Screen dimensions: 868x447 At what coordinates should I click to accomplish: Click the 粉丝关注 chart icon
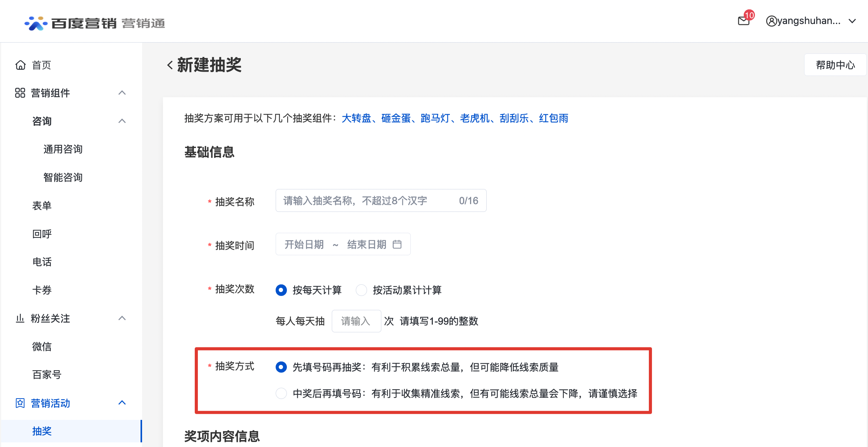point(20,318)
